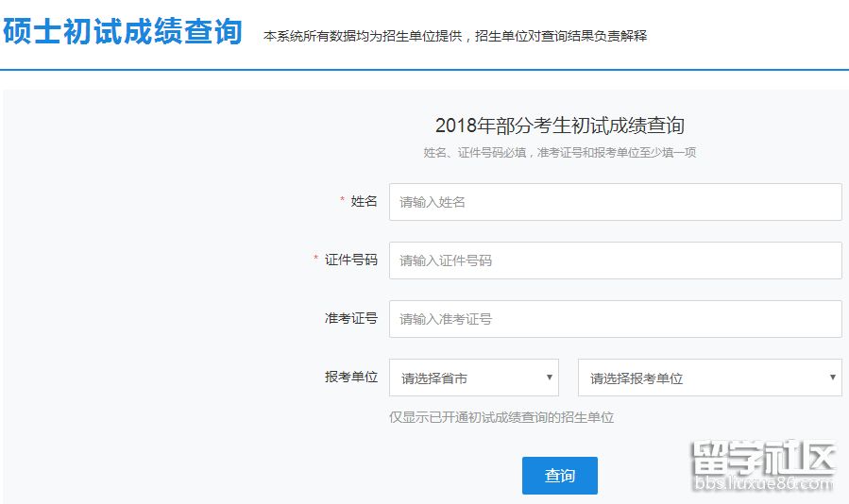Click the red asterisk beside 姓名
Image resolution: width=849 pixels, height=504 pixels.
pos(342,200)
